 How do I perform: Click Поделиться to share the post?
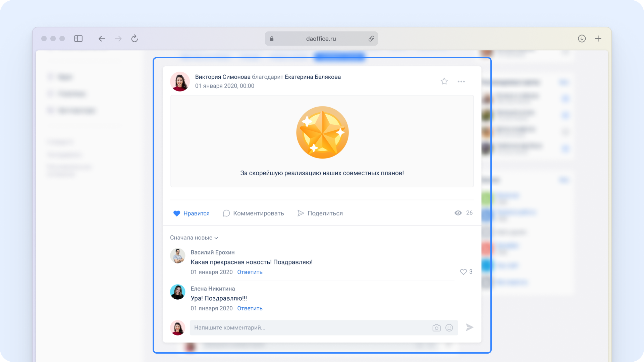point(320,214)
